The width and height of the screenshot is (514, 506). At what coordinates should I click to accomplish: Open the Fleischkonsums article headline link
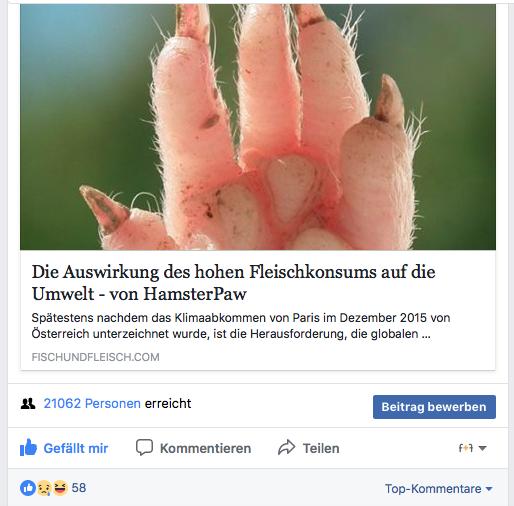[x=233, y=283]
